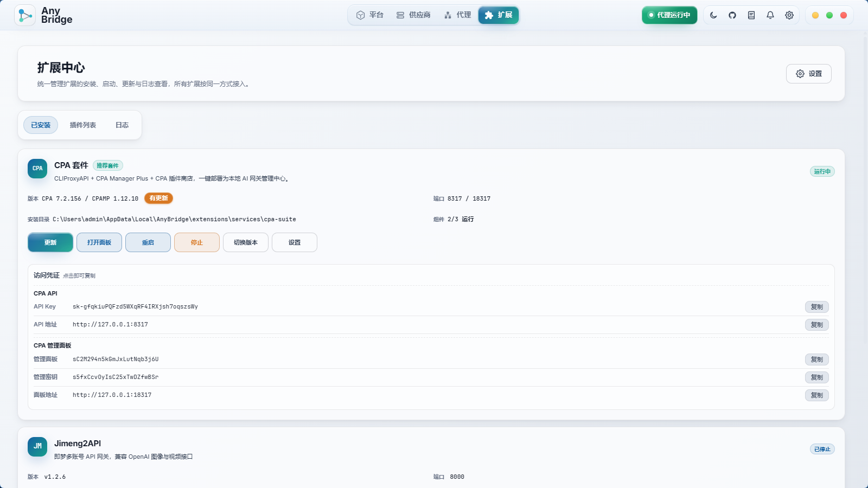This screenshot has width=868, height=488.
Task: Click the 管理密钥 value starting s5fxCcv
Action: (116, 377)
